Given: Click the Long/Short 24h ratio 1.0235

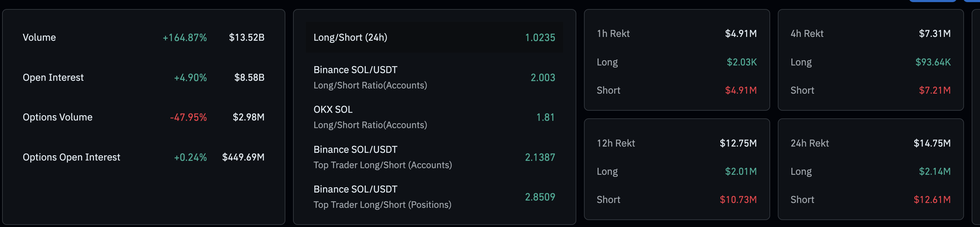Looking at the screenshot, I should coord(540,37).
